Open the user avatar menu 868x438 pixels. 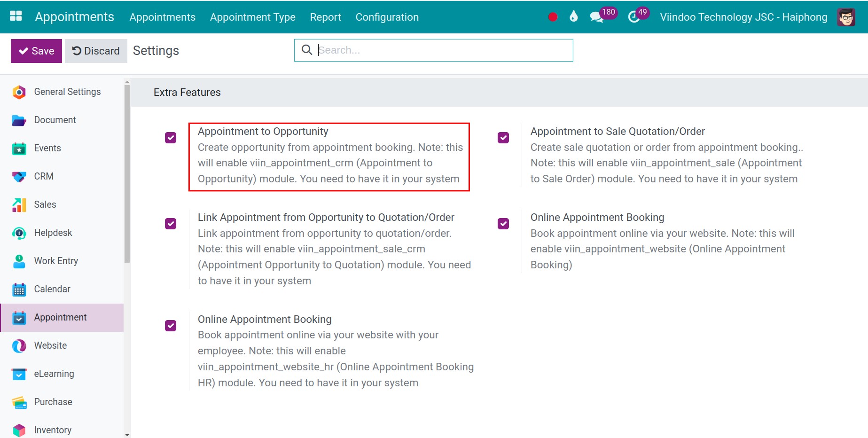846,17
